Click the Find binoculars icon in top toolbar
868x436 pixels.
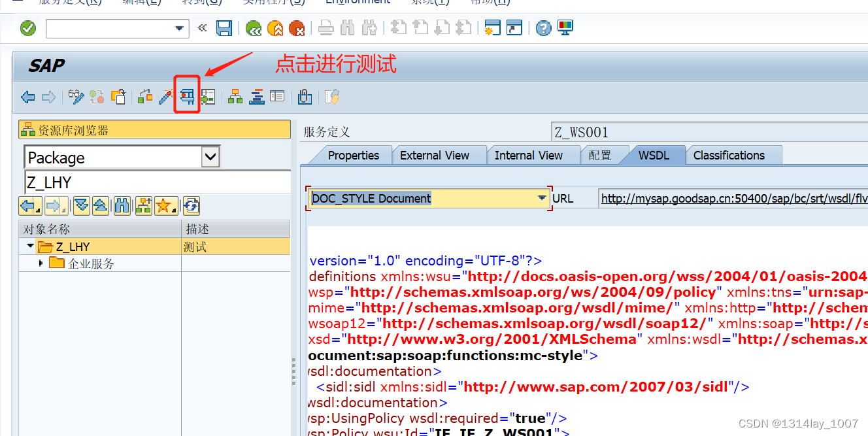348,28
